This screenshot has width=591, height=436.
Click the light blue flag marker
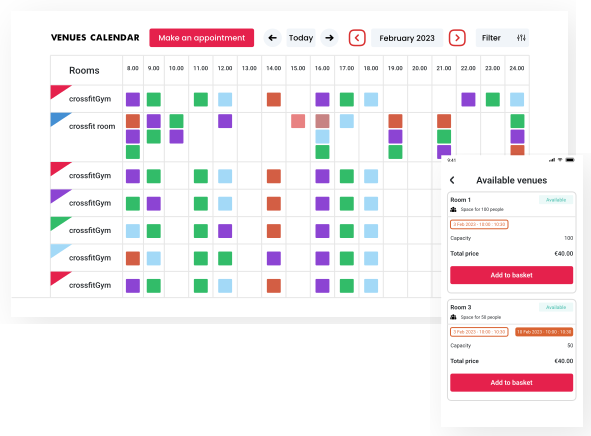[x=59, y=249]
